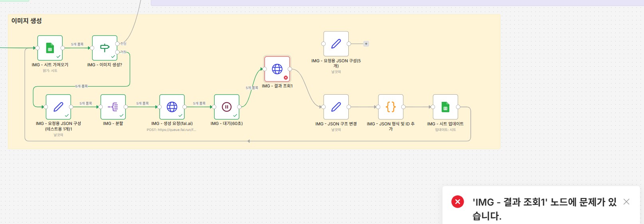Select the edit node 'IMG - JSON 구조 변경'
Screen dimensions: 644x224
336,107
